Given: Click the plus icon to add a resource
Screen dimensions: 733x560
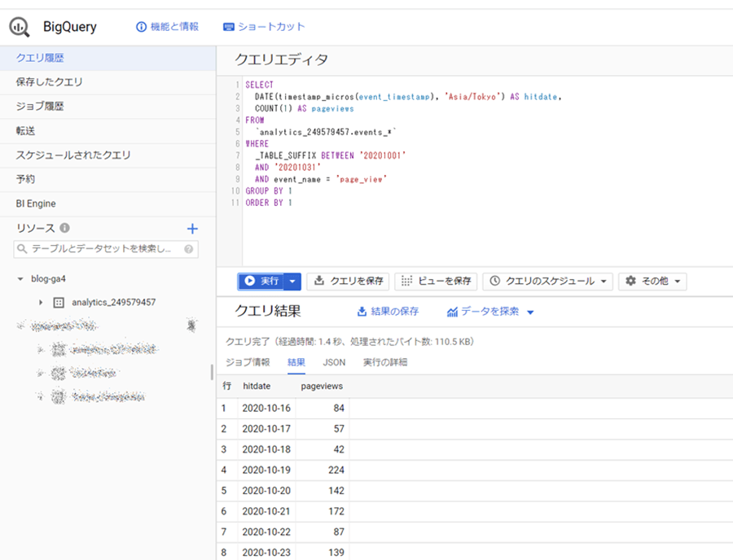Looking at the screenshot, I should click(192, 229).
